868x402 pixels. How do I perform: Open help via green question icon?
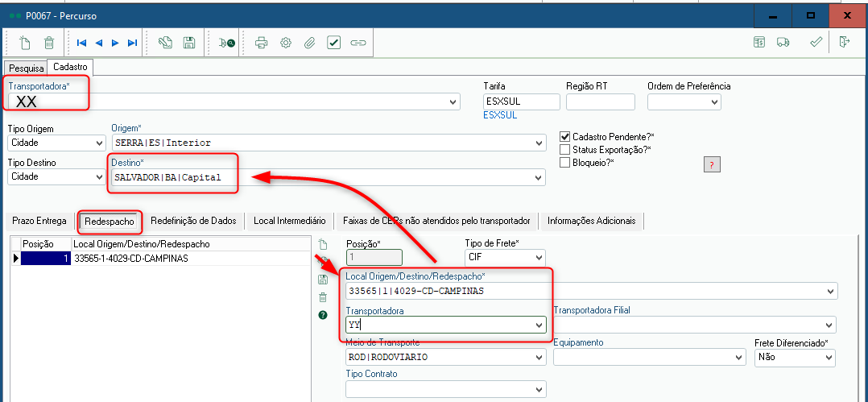tap(323, 315)
